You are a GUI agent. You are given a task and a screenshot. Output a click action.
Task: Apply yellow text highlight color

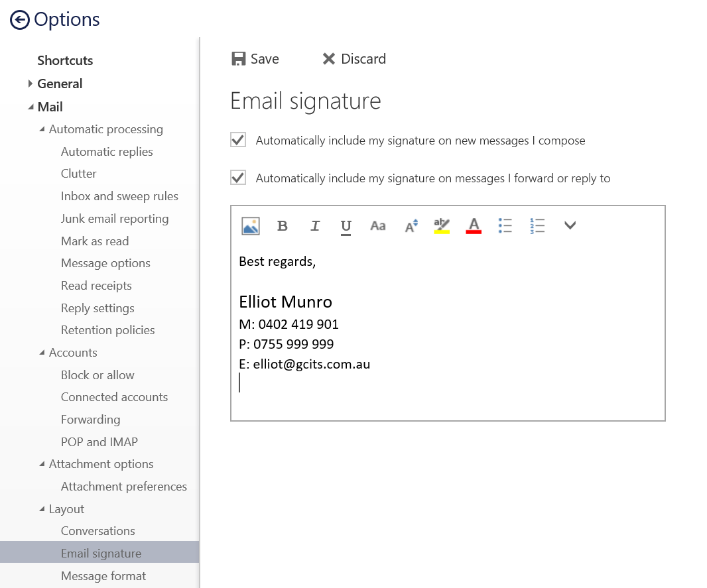[442, 226]
